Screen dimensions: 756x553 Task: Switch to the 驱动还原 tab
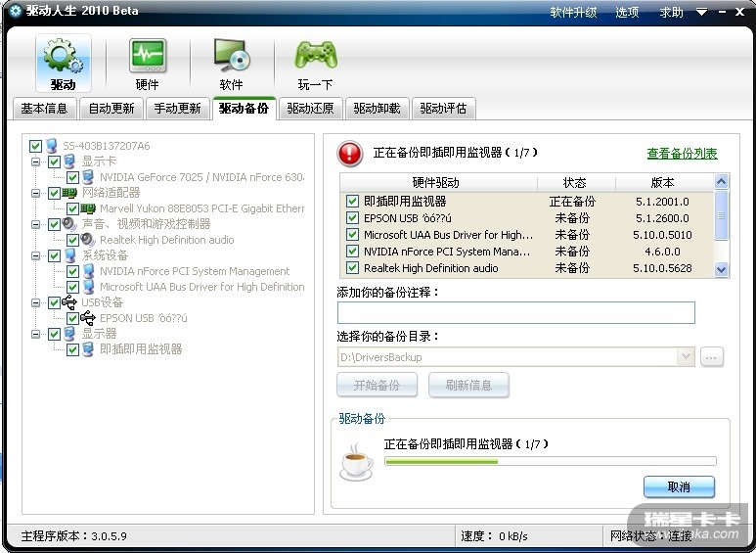pyautogui.click(x=310, y=108)
